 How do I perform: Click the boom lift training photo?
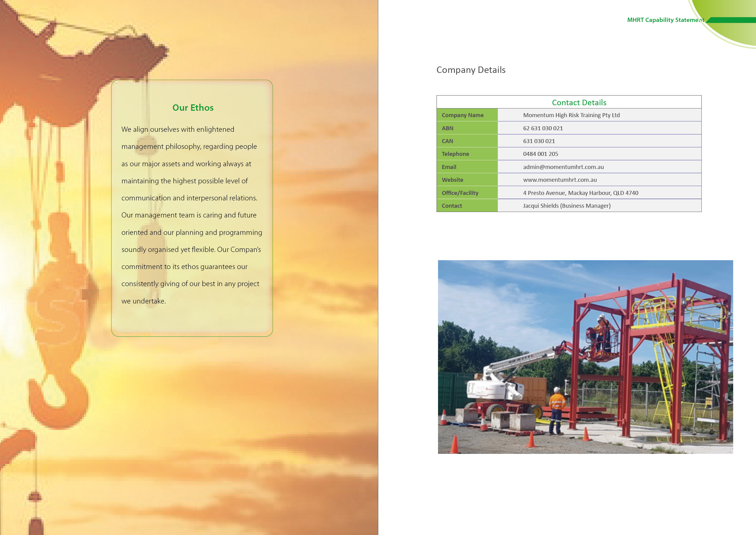tap(585, 357)
